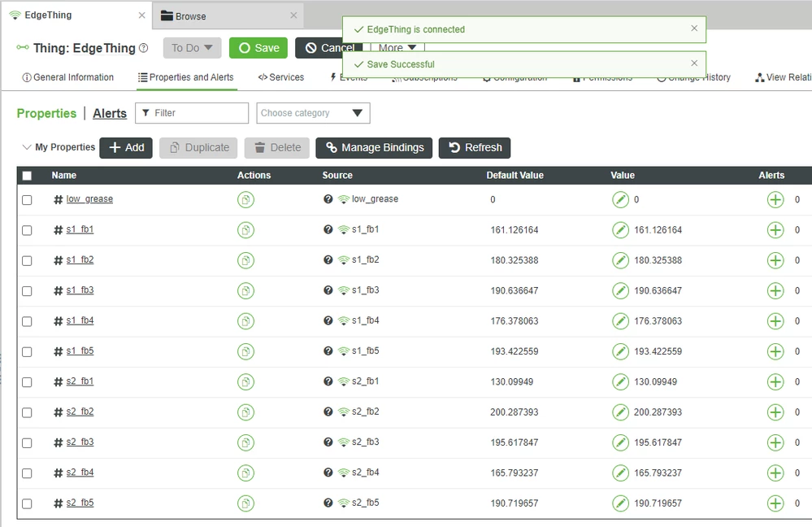The image size is (812, 527).
Task: Refresh the properties list
Action: click(475, 148)
